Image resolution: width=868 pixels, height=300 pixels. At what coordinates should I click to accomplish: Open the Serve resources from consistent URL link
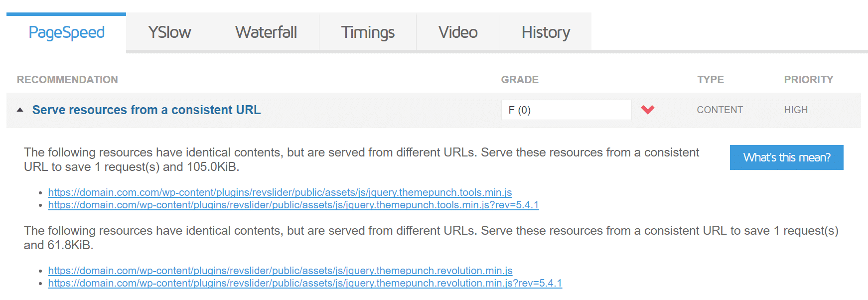[146, 110]
